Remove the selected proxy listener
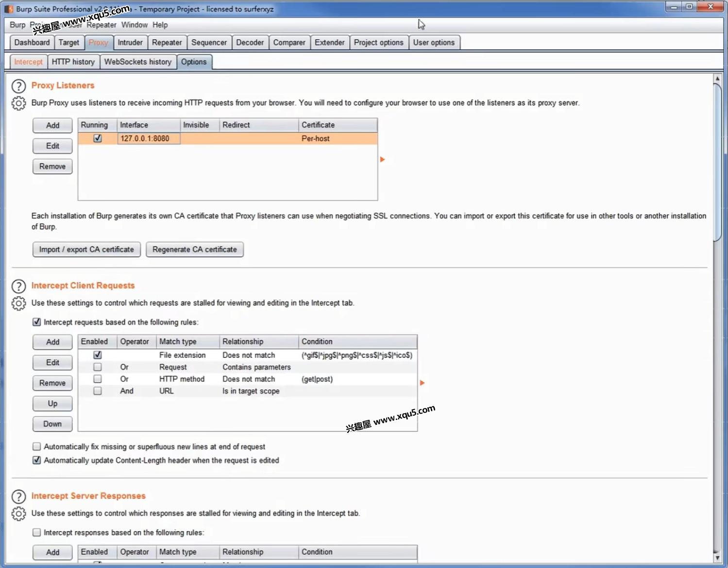Viewport: 728px width, 568px height. [52, 166]
